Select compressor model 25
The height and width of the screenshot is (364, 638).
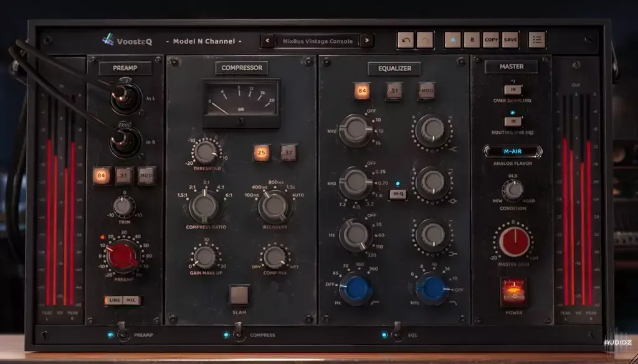(x=261, y=152)
